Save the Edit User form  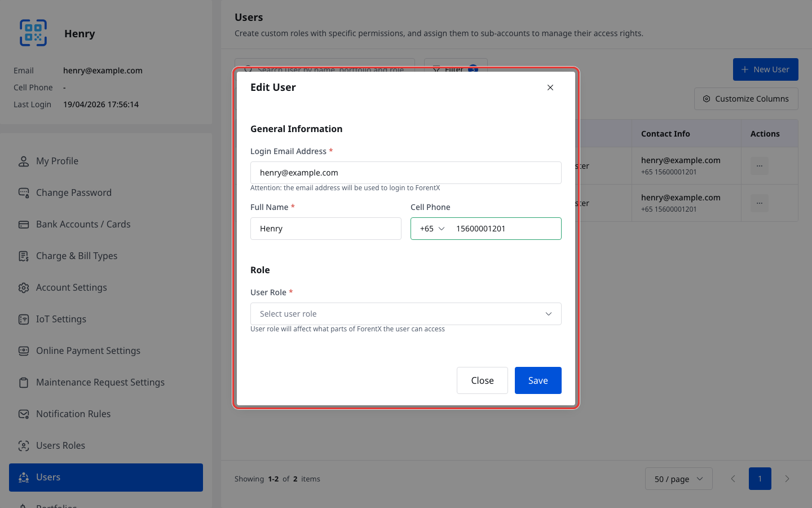[x=538, y=380]
